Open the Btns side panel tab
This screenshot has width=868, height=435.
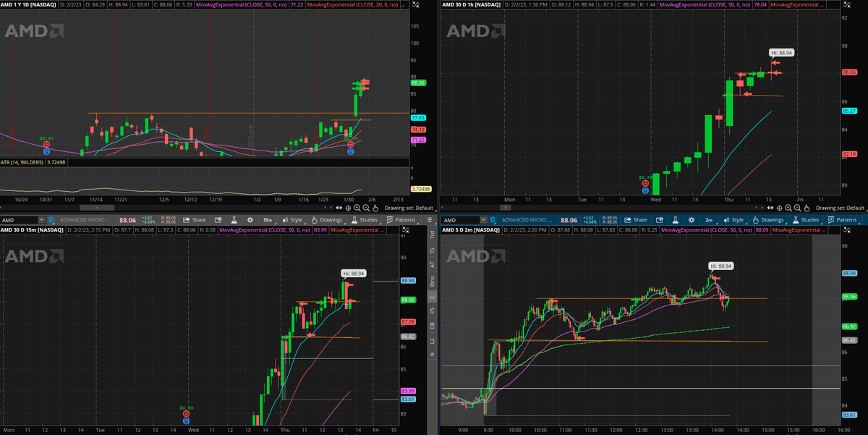coord(433,280)
